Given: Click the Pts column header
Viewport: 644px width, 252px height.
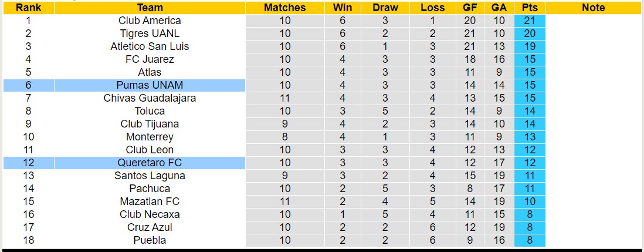Looking at the screenshot, I should coord(530,8).
